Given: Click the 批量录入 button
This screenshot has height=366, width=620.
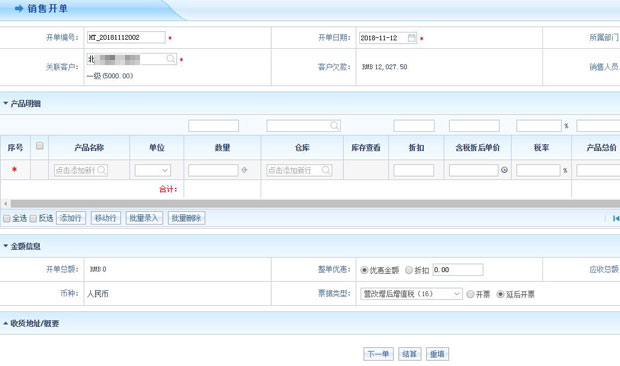Looking at the screenshot, I should coord(144,218).
